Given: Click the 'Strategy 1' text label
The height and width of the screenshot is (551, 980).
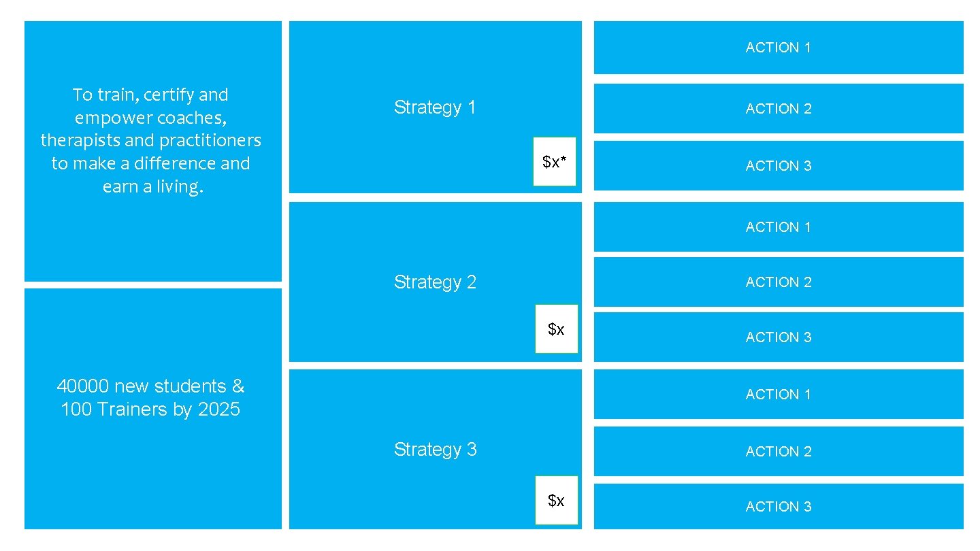Looking at the screenshot, I should click(x=435, y=107).
